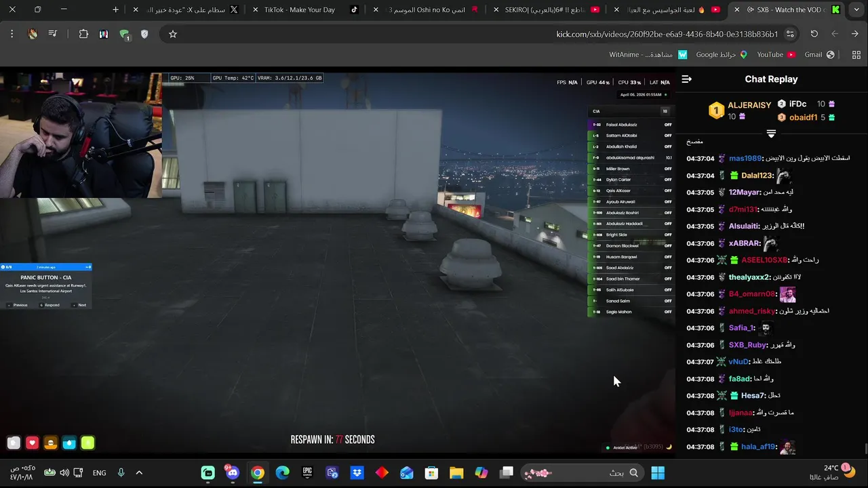
Task: Open Discord from the taskbar
Action: click(233, 473)
